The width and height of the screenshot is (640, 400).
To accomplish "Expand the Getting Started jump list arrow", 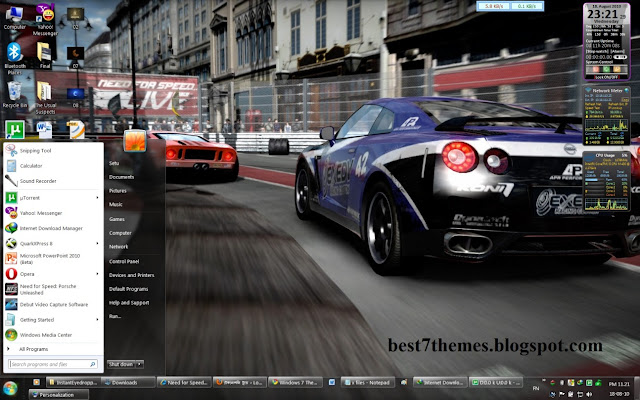I will click(98, 320).
